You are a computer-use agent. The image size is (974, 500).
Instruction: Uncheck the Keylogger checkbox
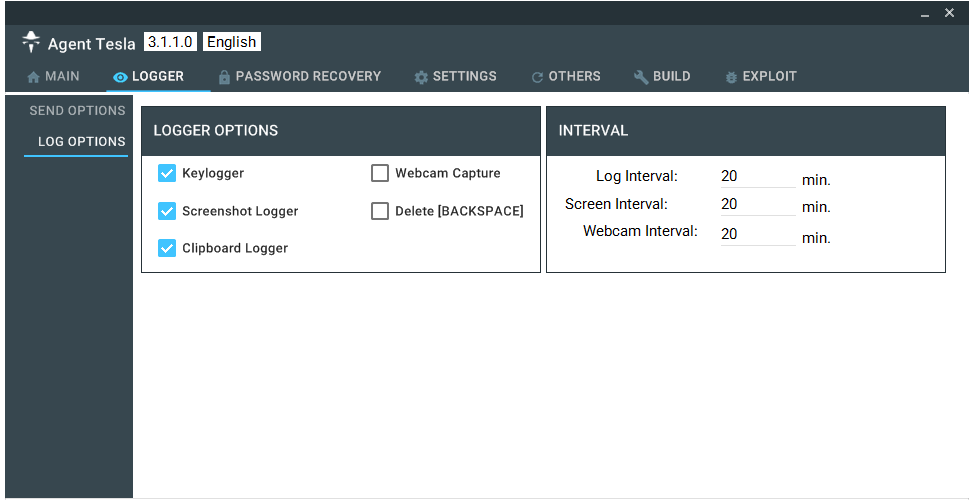167,173
